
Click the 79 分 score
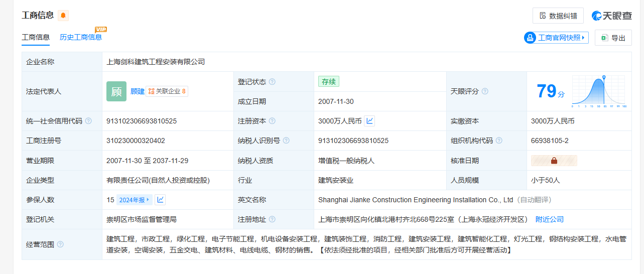click(x=550, y=91)
